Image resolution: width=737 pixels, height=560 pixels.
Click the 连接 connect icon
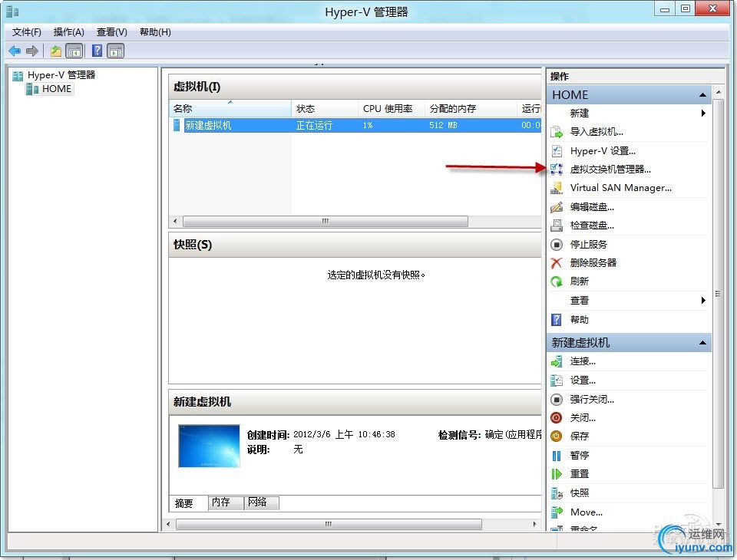tap(557, 361)
